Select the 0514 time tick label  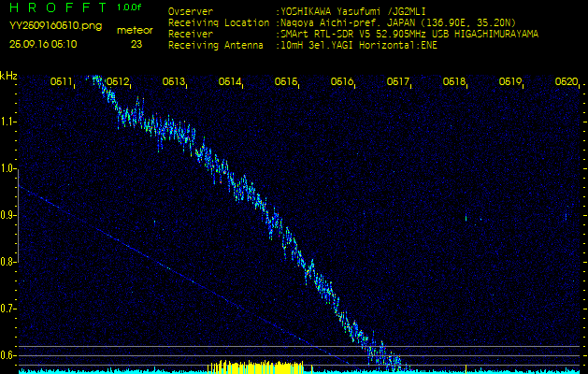(x=230, y=82)
